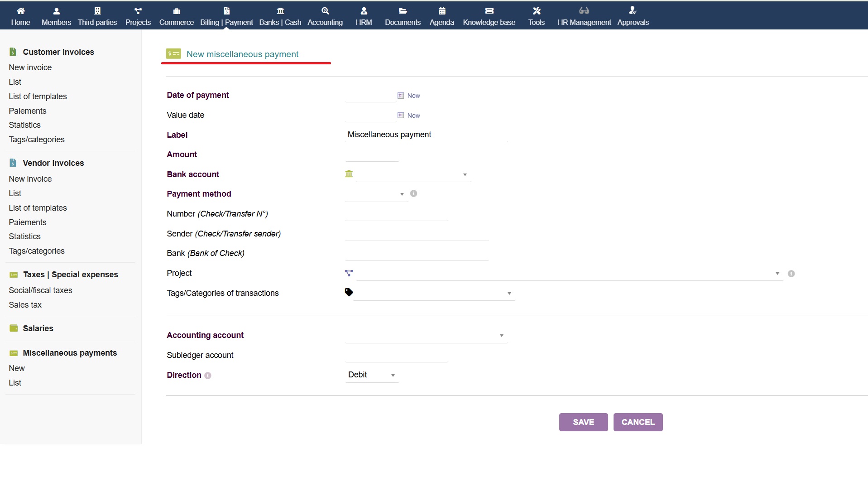Open the Banks | Cash menu
The image size is (868, 492).
tap(280, 17)
